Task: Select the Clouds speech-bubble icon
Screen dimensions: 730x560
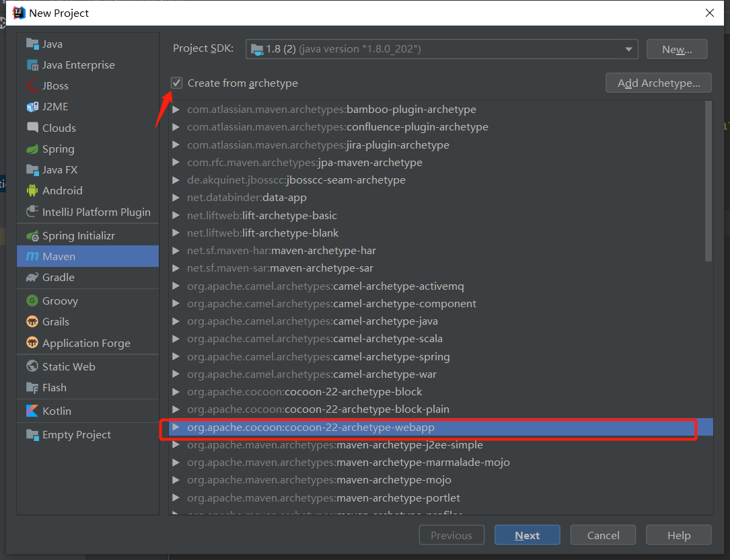Action: pos(32,128)
